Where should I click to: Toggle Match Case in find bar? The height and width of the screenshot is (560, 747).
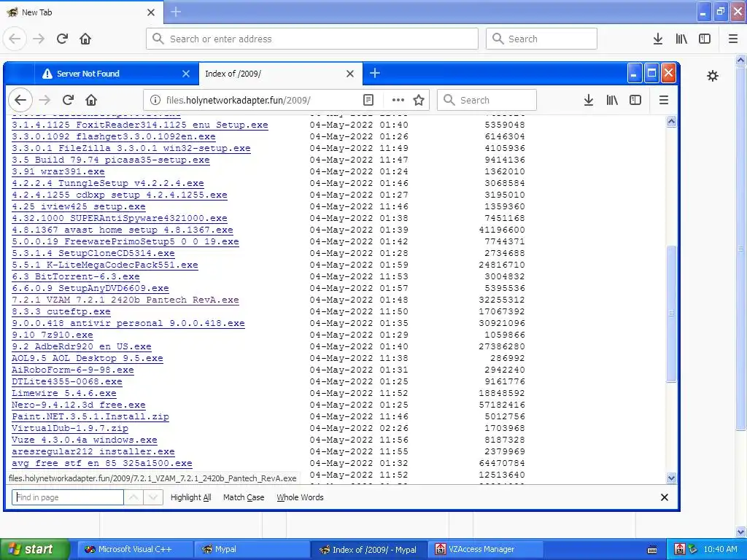tap(244, 497)
